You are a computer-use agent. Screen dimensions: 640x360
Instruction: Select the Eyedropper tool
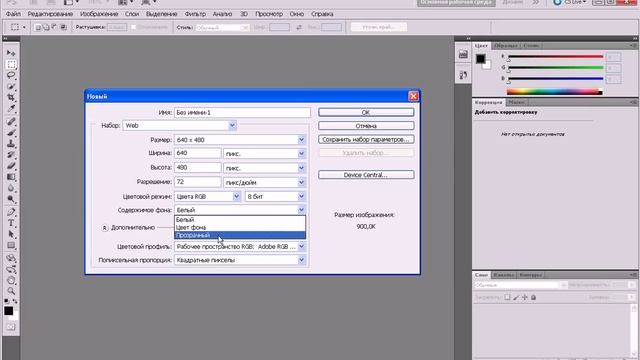tap(11, 109)
